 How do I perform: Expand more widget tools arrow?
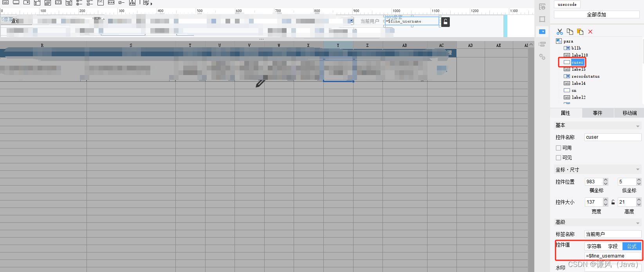point(152,4)
